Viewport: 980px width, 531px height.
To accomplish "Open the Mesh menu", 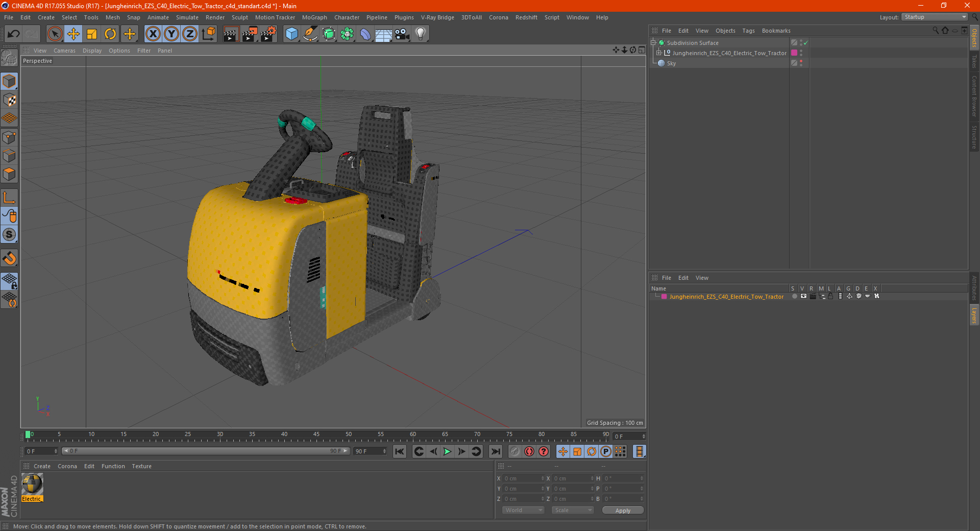I will tap(112, 17).
